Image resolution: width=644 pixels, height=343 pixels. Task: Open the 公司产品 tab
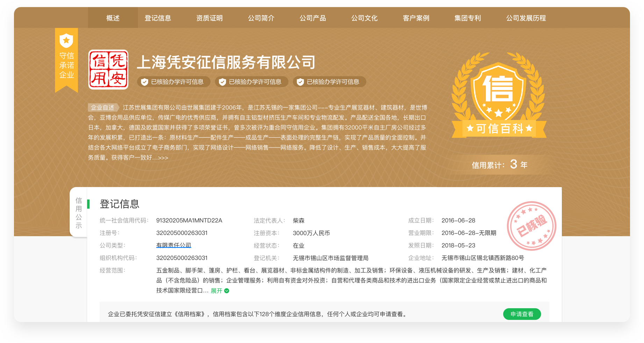click(x=313, y=18)
